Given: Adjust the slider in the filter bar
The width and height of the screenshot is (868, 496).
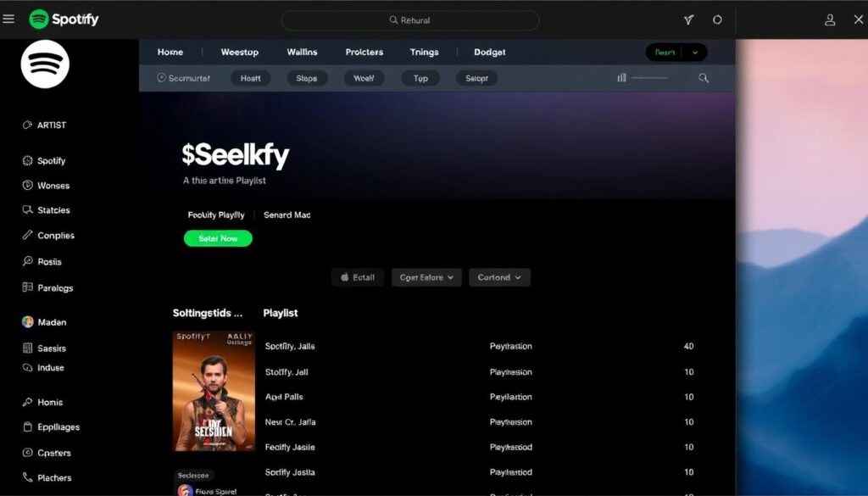Looking at the screenshot, I should coord(648,78).
